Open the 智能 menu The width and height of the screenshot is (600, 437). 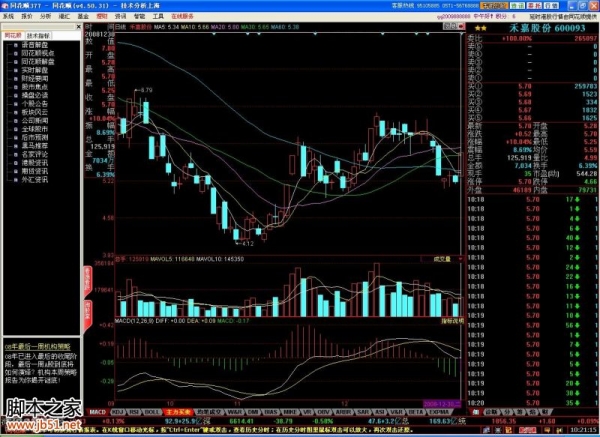139,16
